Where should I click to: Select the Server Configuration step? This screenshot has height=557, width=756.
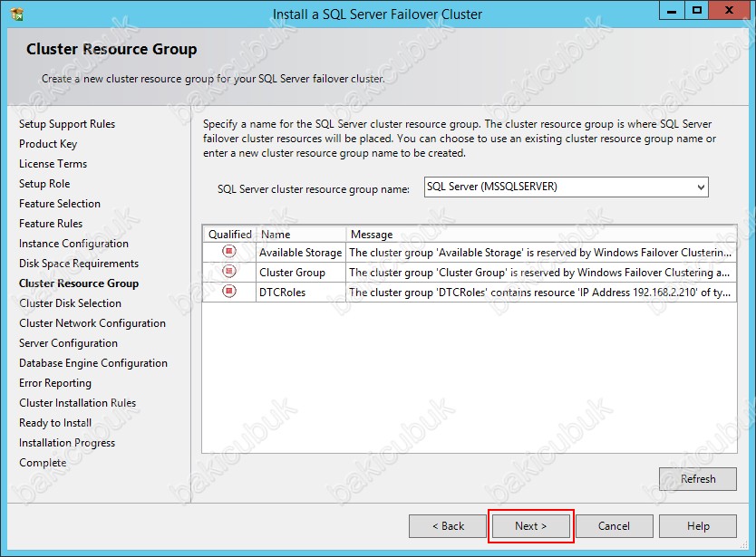(x=68, y=343)
